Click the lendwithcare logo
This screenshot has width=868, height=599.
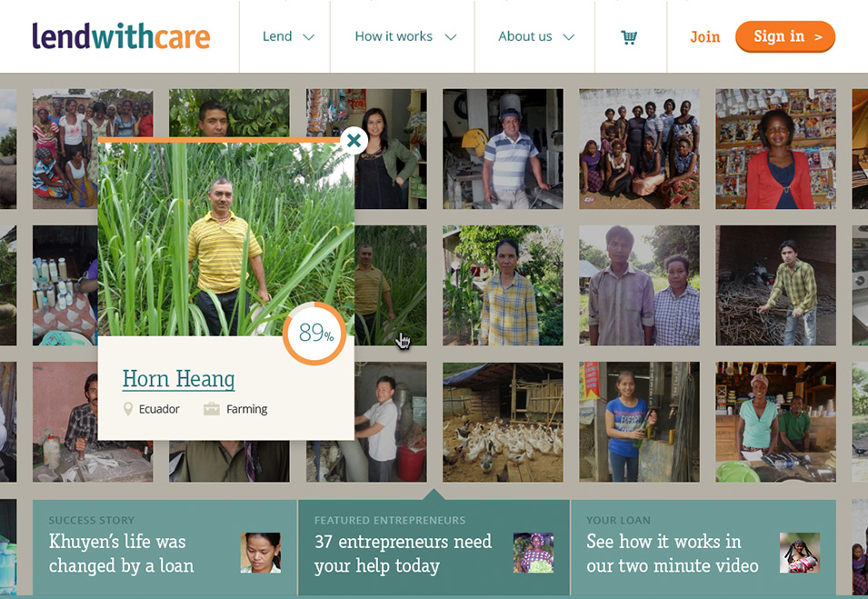click(x=121, y=36)
